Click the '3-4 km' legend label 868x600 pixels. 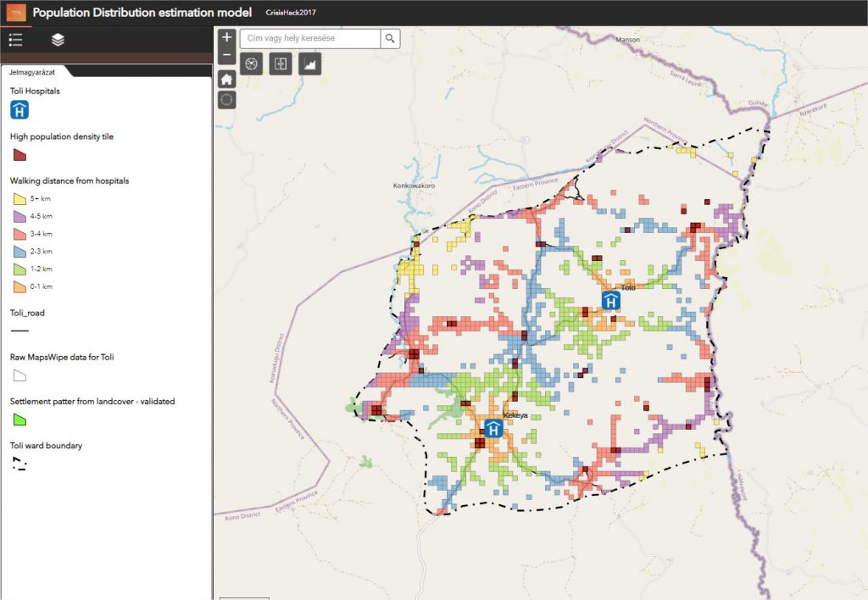click(42, 234)
